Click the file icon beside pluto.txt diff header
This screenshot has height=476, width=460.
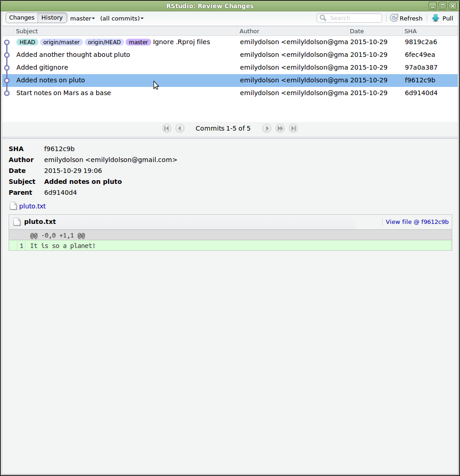tap(17, 222)
